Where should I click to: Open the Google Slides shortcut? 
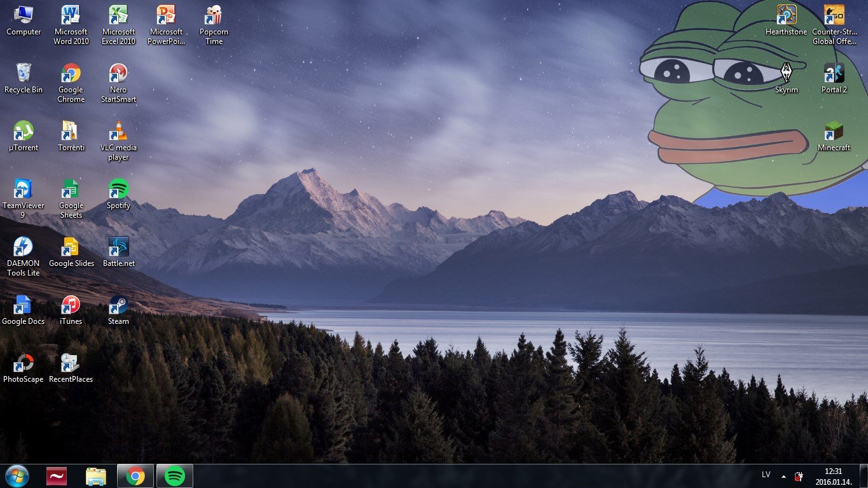click(x=71, y=252)
